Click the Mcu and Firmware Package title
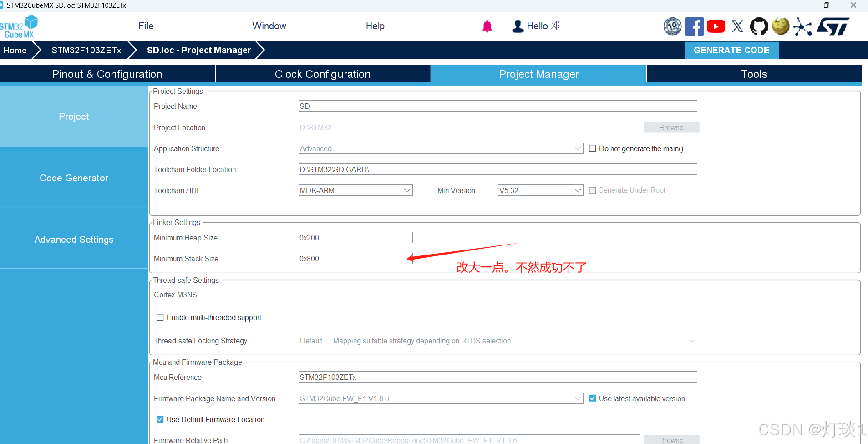868x444 pixels. pos(198,362)
